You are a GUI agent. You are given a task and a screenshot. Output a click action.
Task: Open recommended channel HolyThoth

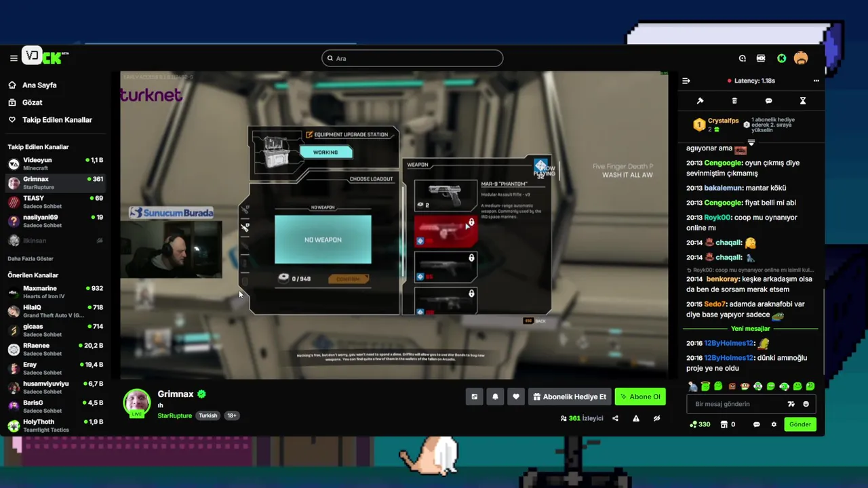(x=56, y=426)
